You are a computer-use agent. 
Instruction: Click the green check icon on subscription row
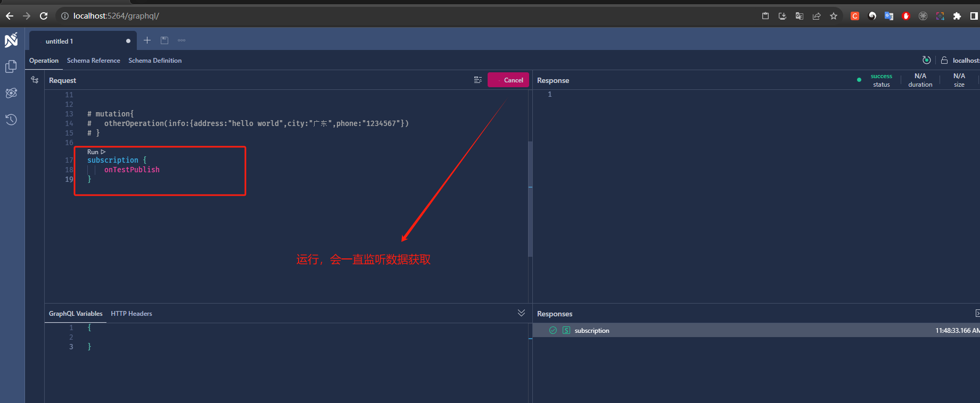553,330
